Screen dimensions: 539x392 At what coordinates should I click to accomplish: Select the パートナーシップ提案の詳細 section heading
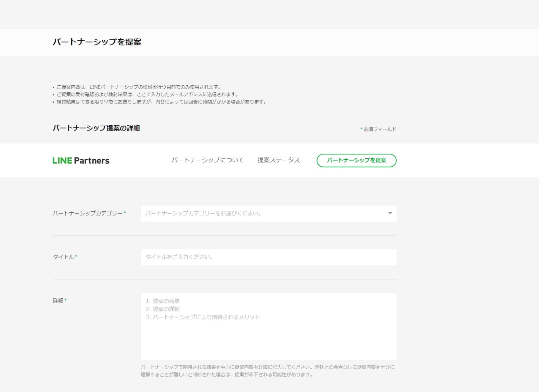pos(96,128)
